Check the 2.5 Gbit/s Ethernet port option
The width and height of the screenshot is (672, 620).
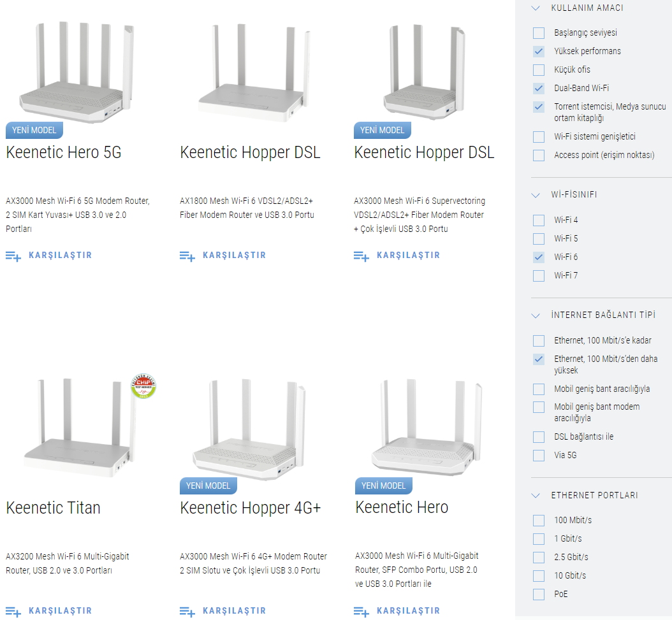click(x=539, y=558)
